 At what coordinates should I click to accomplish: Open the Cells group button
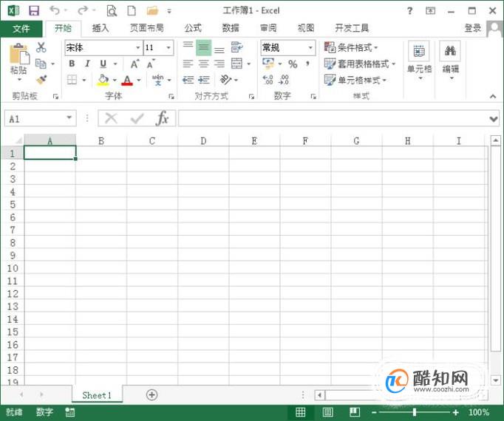(x=419, y=60)
